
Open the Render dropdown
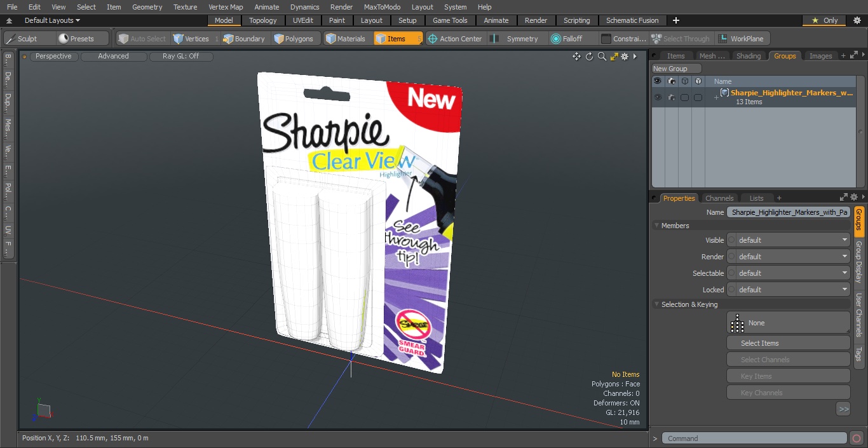pyautogui.click(x=789, y=257)
